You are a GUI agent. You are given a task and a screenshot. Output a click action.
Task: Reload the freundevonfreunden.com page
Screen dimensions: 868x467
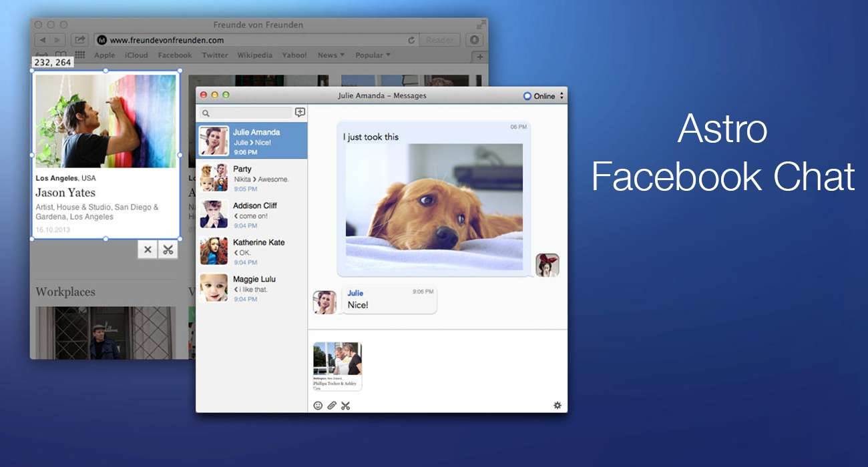[411, 40]
